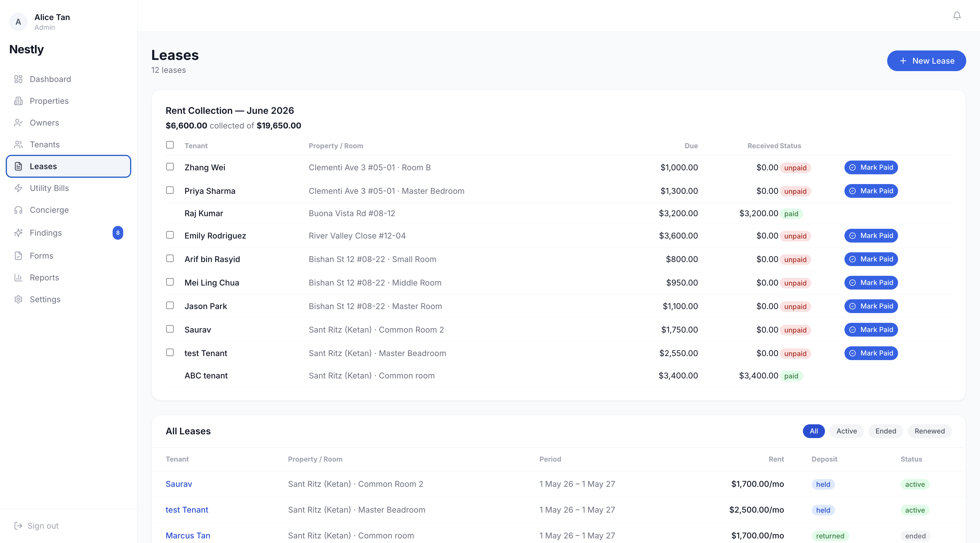Open the Dashboard page
The height and width of the screenshot is (543, 980).
(68, 79)
